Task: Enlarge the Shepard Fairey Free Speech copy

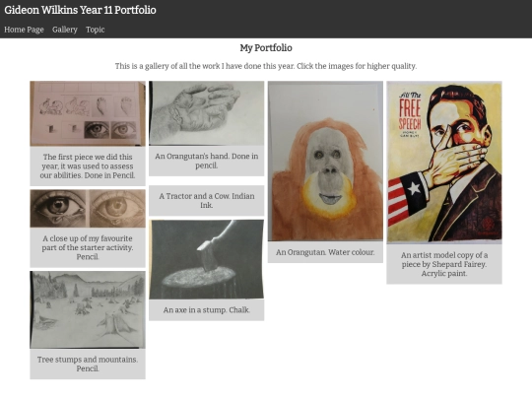Action: [x=444, y=163]
